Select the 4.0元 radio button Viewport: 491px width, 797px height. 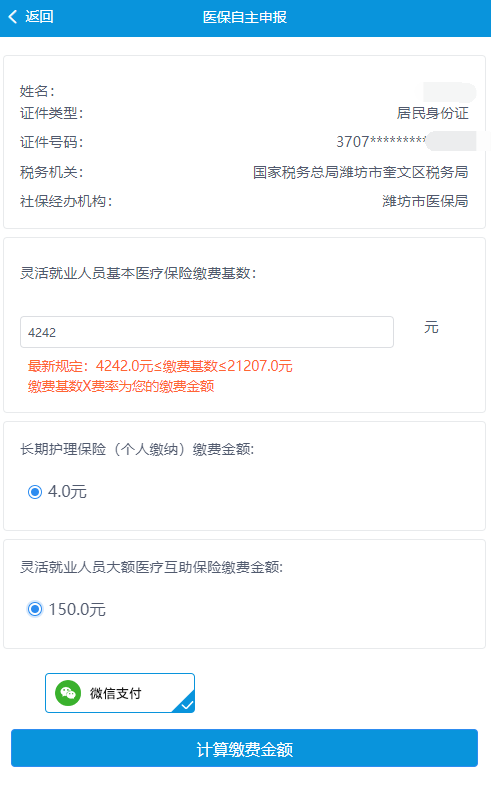click(35, 492)
